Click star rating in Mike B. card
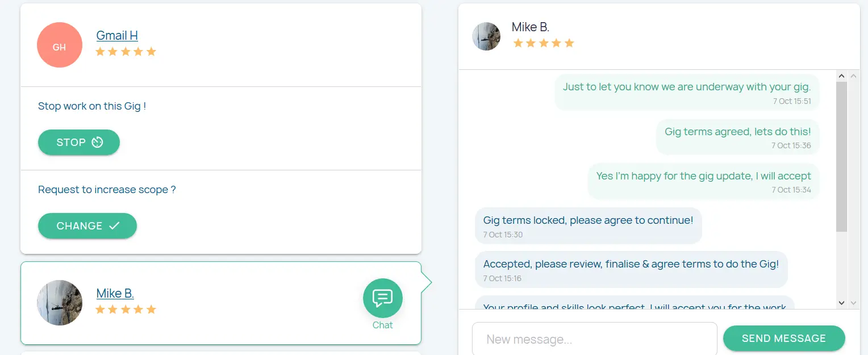 (x=126, y=310)
